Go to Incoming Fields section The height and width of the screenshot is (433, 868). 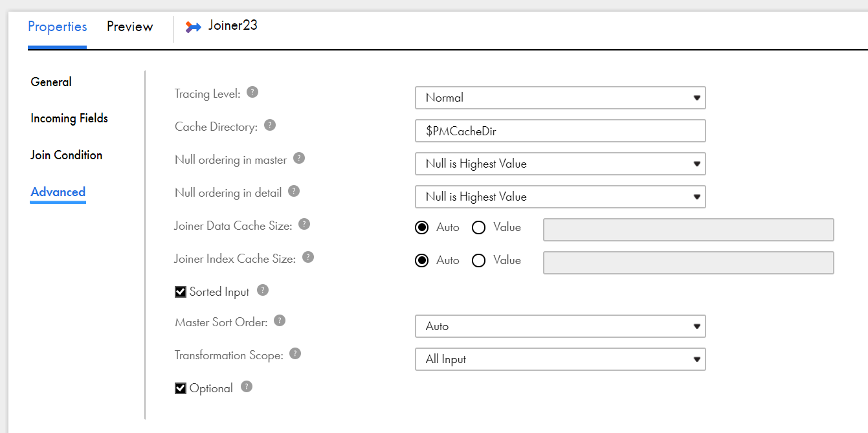(69, 118)
